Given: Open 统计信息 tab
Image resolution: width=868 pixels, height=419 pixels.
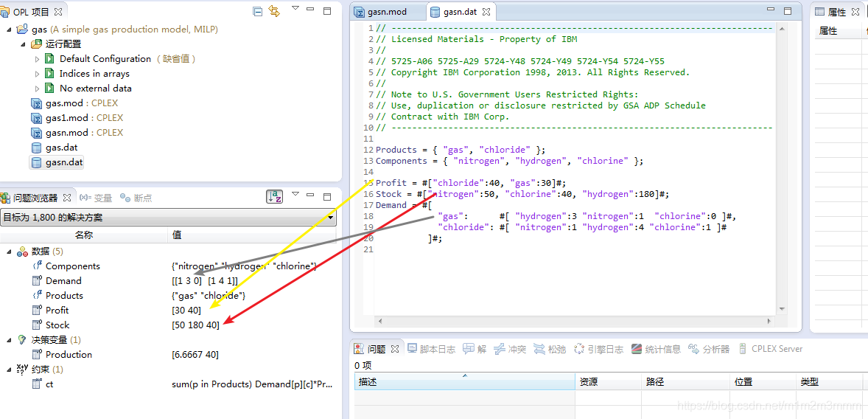Looking at the screenshot, I should [x=656, y=349].
